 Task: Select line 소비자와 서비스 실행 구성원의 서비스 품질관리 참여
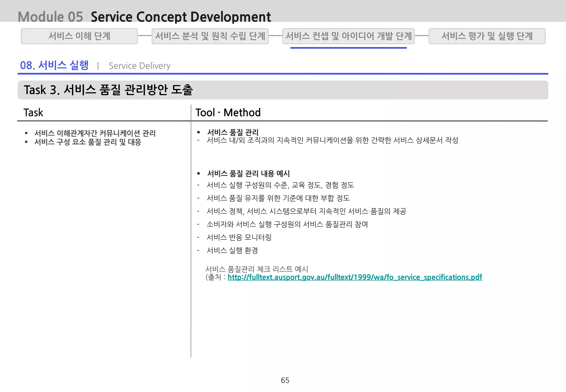tap(287, 224)
